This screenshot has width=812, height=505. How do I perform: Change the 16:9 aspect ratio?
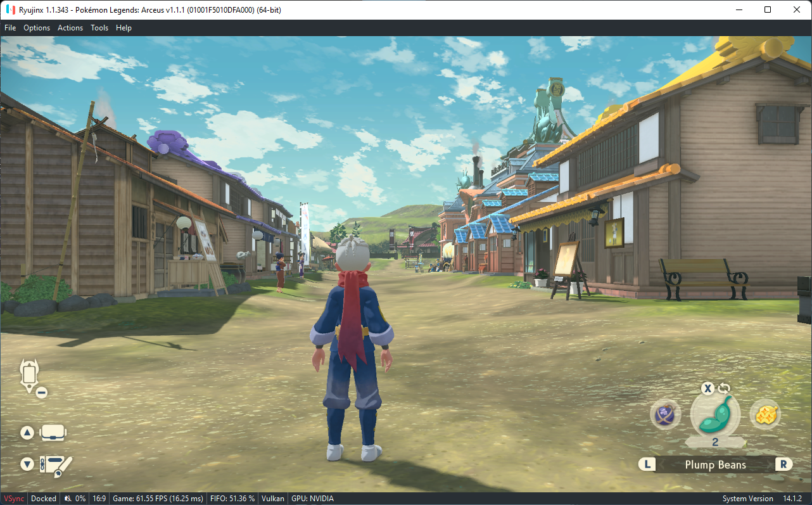99,499
